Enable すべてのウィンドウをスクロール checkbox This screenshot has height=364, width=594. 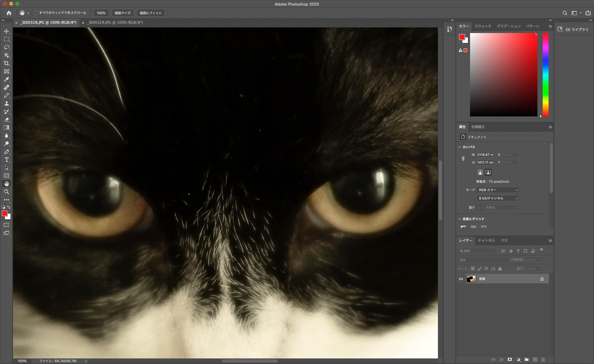[x=36, y=13]
